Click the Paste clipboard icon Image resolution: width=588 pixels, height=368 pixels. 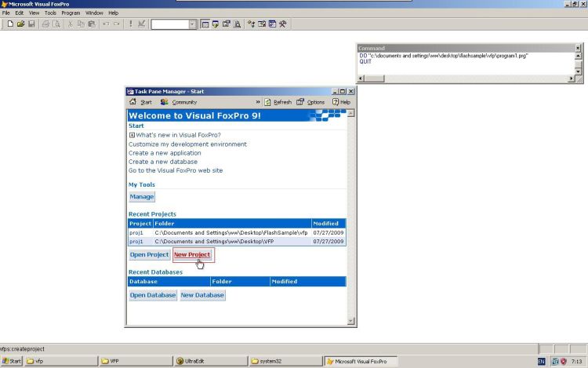92,24
